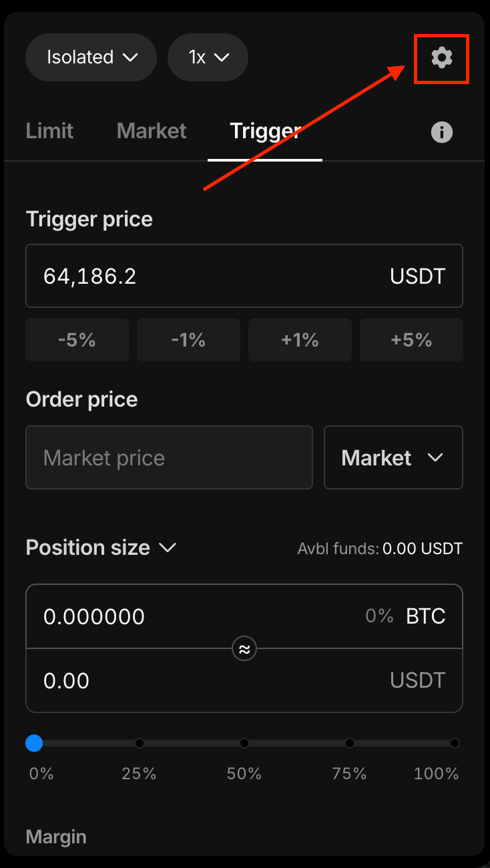The width and height of the screenshot is (490, 868).
Task: Click the +1% price adjustment button
Action: coord(300,340)
